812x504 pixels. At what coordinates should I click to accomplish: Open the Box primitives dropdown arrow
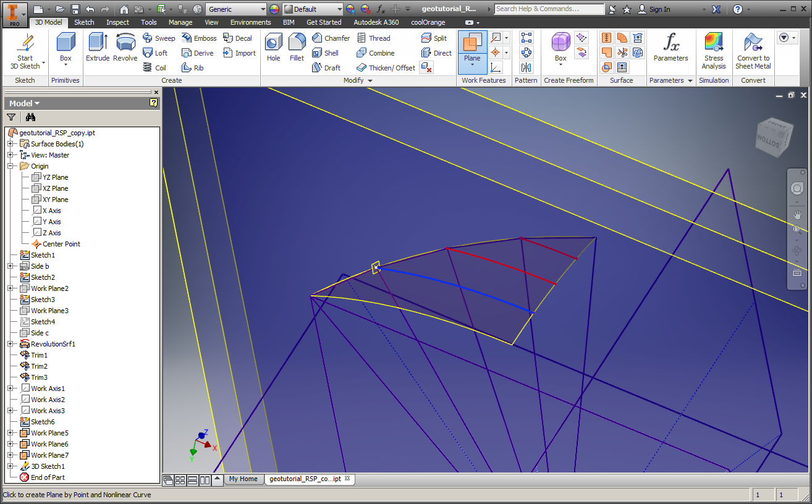66,66
